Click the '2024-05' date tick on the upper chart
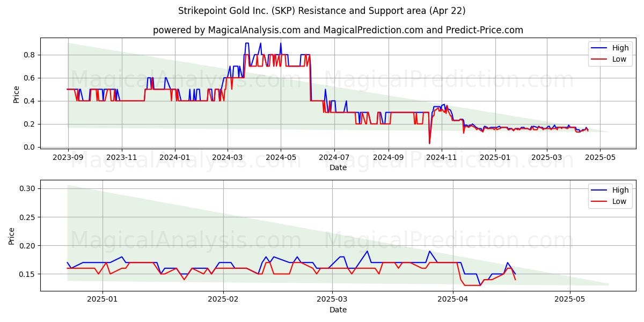Image resolution: width=644 pixels, height=322 pixels. click(281, 158)
